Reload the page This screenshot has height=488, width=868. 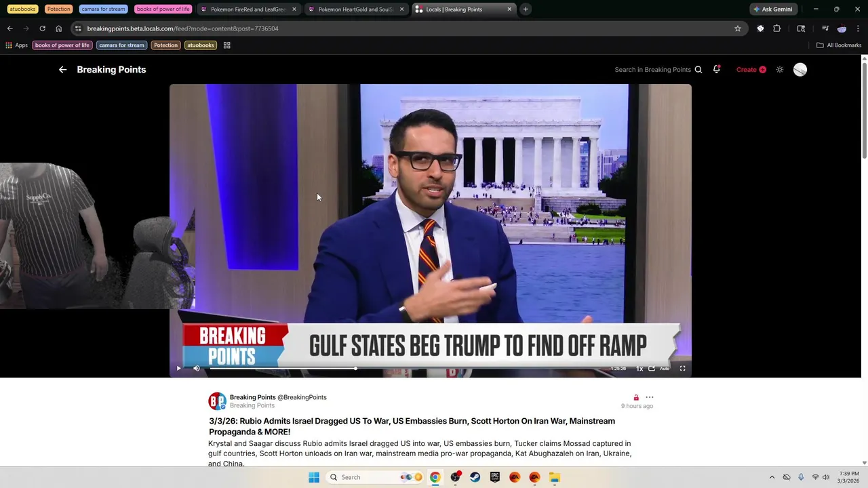click(42, 28)
